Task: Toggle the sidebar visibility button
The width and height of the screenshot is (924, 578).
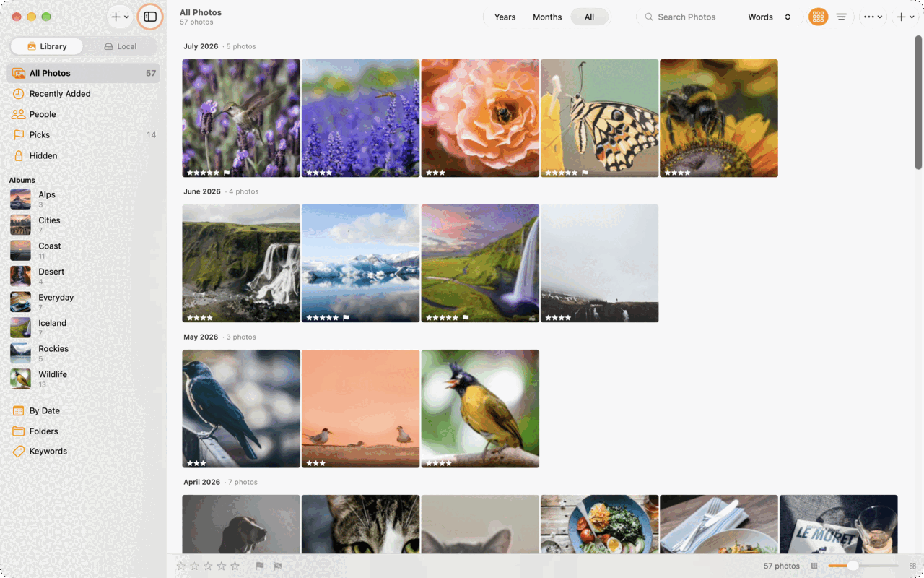Action: click(x=150, y=17)
